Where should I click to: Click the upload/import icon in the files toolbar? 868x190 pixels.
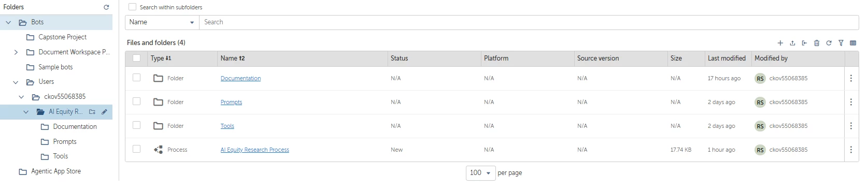(x=792, y=43)
